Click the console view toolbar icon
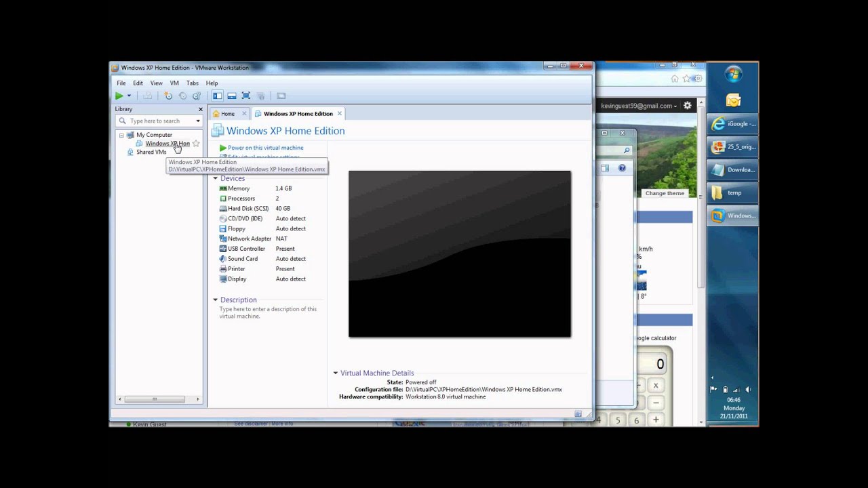The image size is (868, 488). point(281,96)
